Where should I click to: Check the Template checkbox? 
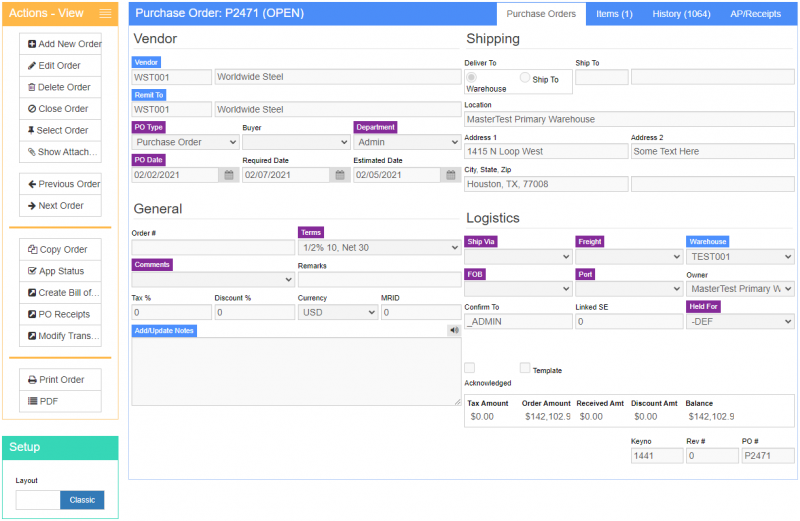coord(525,368)
